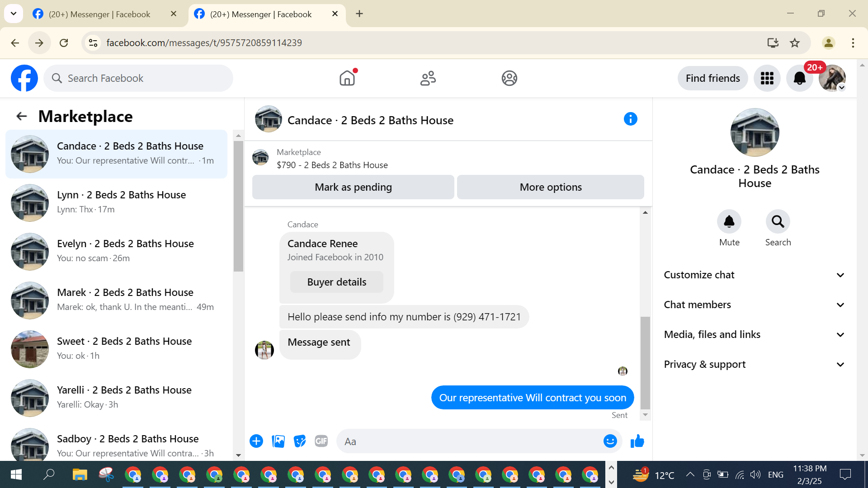Close the active Messenger tab
This screenshot has height=488, width=868.
coord(335,14)
